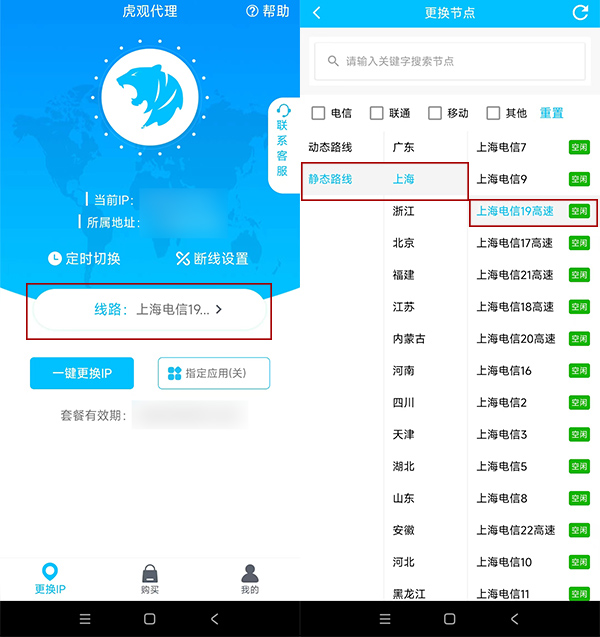Choose 浙江 province
600x637 pixels.
click(403, 211)
